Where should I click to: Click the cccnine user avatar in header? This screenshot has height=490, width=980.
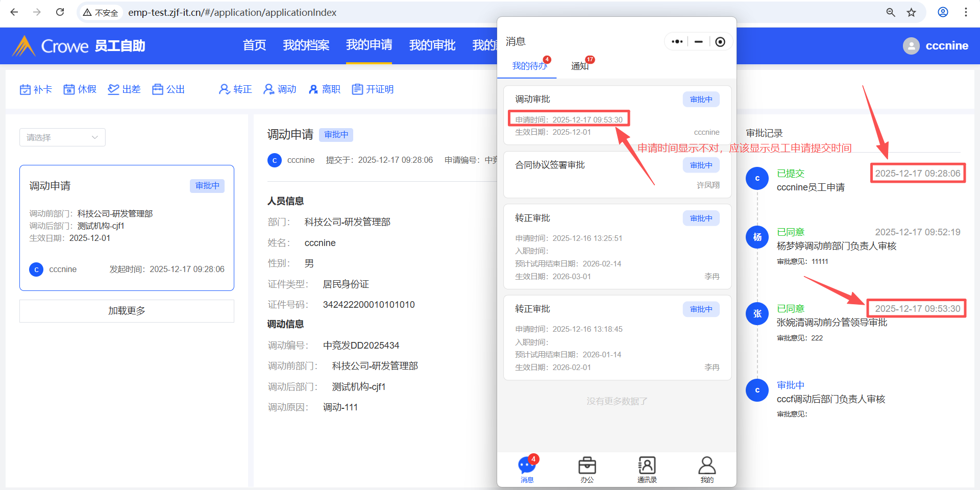pyautogui.click(x=911, y=46)
